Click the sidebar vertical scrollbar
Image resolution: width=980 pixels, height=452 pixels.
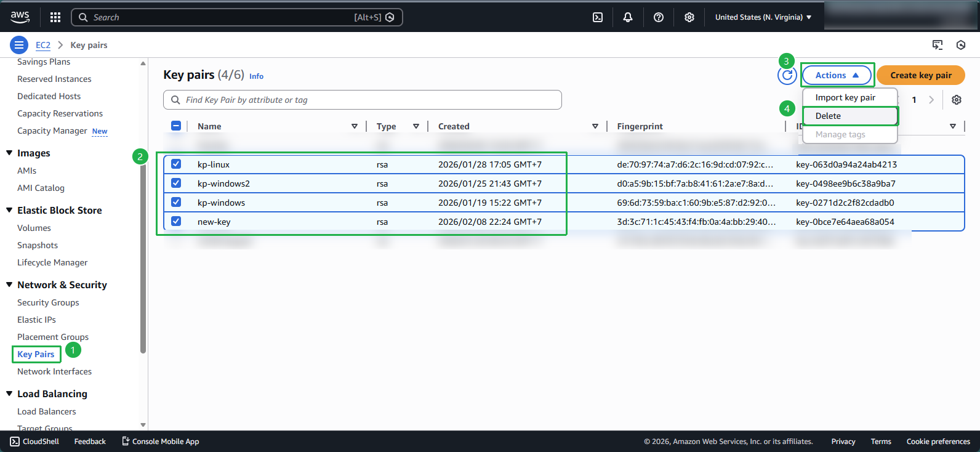pos(143,259)
